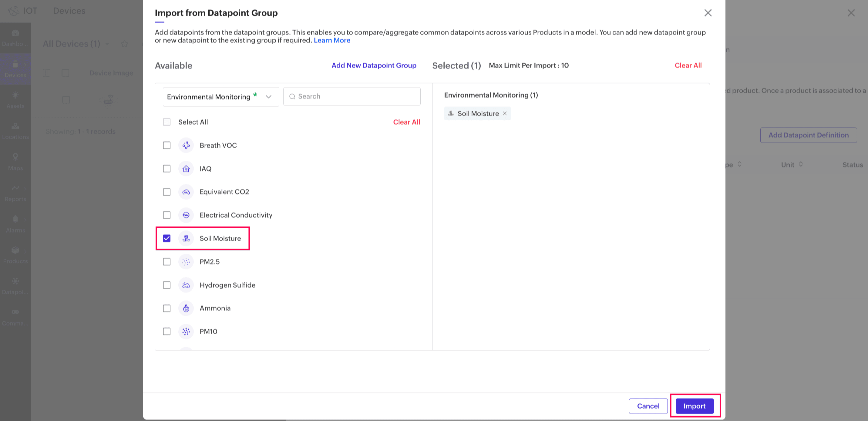Click the PM10 particles icon
The image size is (868, 421).
[186, 331]
